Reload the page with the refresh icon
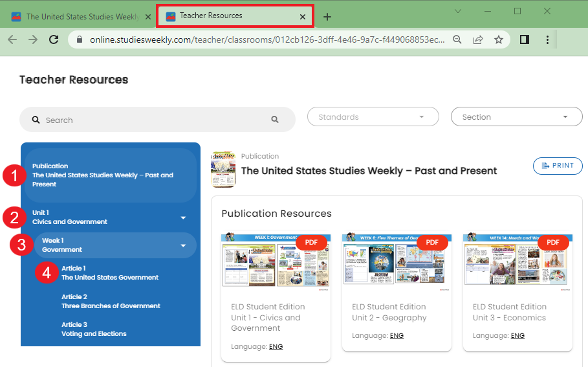The image size is (588, 367). (54, 39)
